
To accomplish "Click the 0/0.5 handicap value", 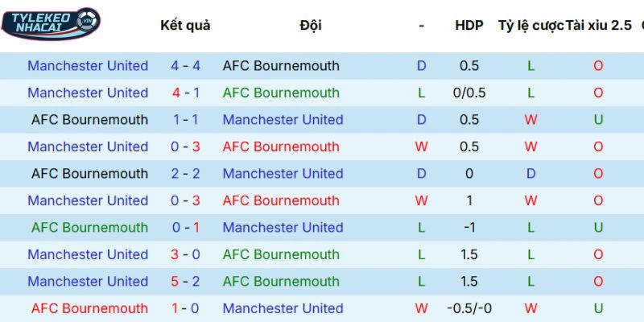I will coord(469,93).
